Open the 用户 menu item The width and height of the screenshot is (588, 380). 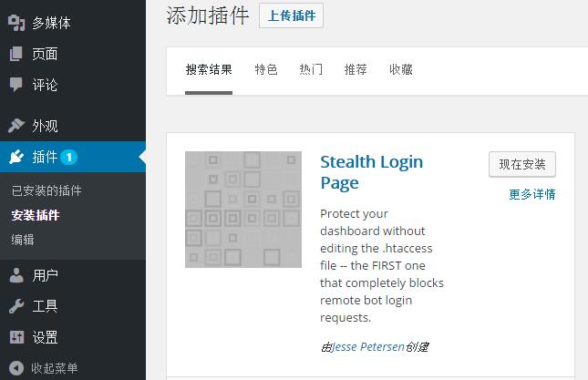[73, 275]
